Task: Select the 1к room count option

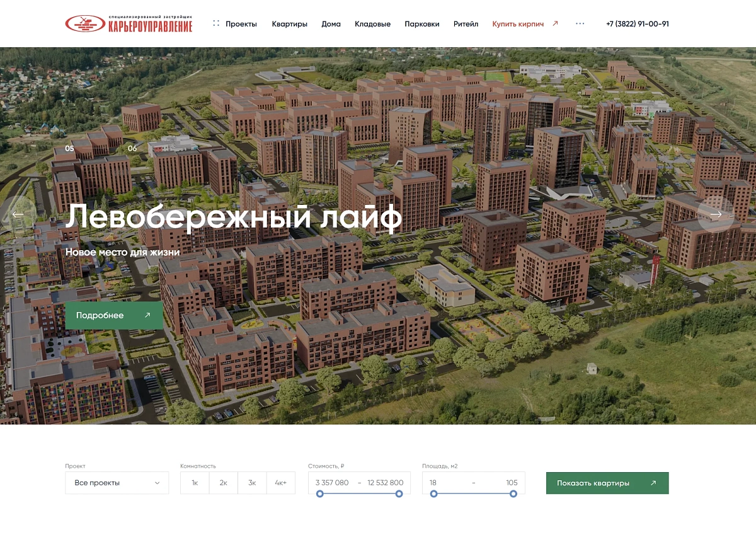Action: [193, 482]
